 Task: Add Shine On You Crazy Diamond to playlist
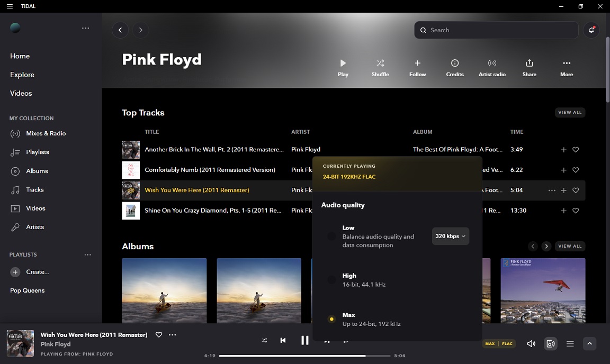coord(563,211)
